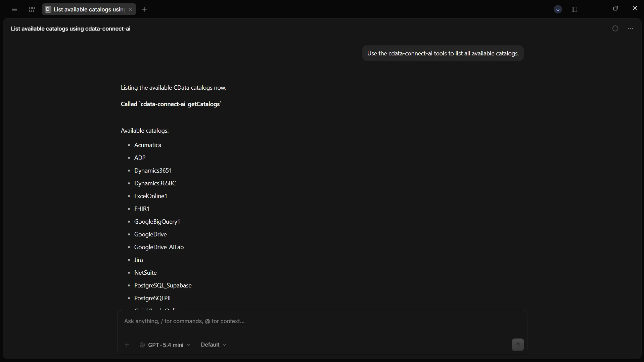Click the 'Dynamics365BC' list item
Viewport: 644px width, 362px height.
tap(155, 184)
